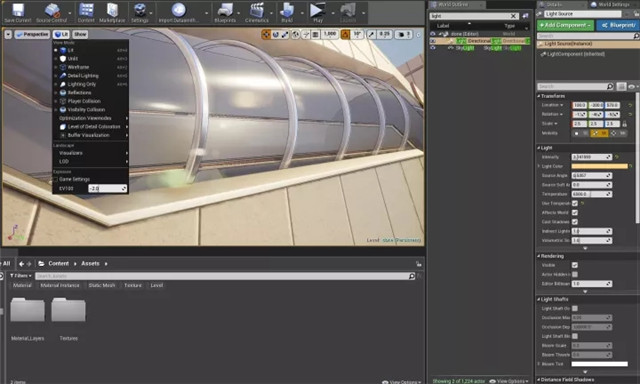Viewport: 640px width, 384px height.
Task: Open the Filters dropdown in Content Browser
Action: [20, 276]
